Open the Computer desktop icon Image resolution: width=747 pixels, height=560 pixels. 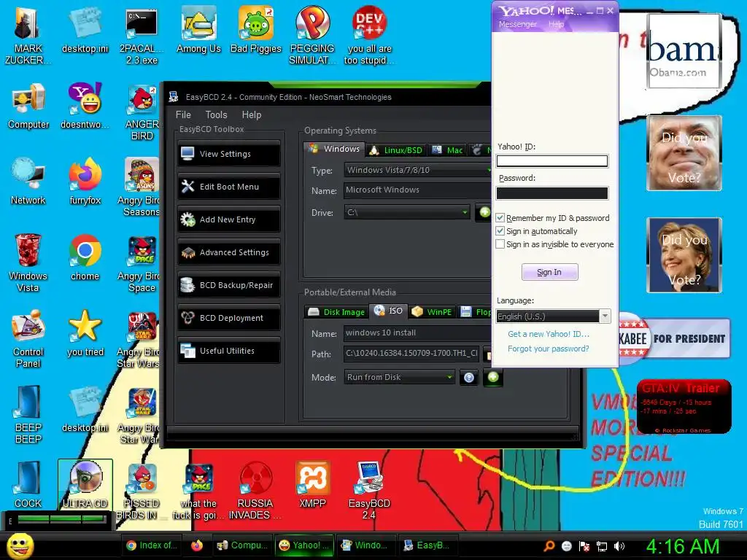(x=28, y=106)
